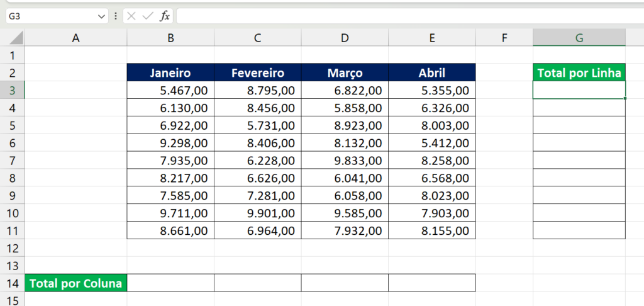Select row 3 header

tap(13, 91)
